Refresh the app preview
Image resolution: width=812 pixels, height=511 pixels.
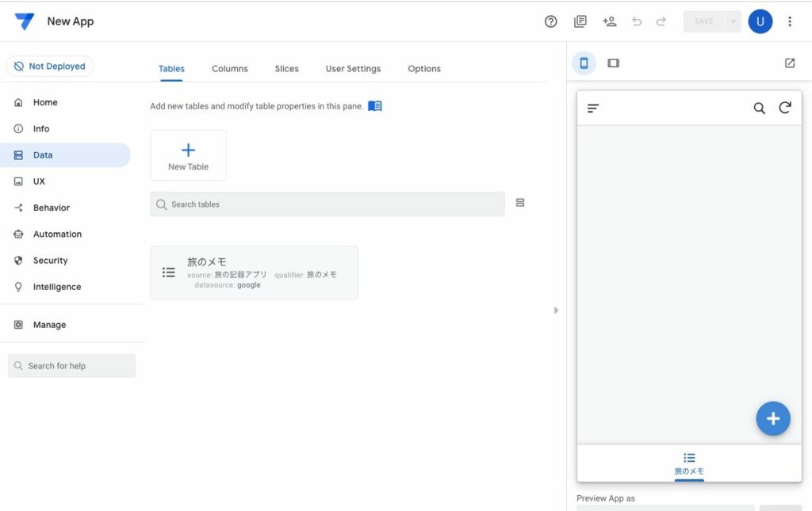click(785, 108)
